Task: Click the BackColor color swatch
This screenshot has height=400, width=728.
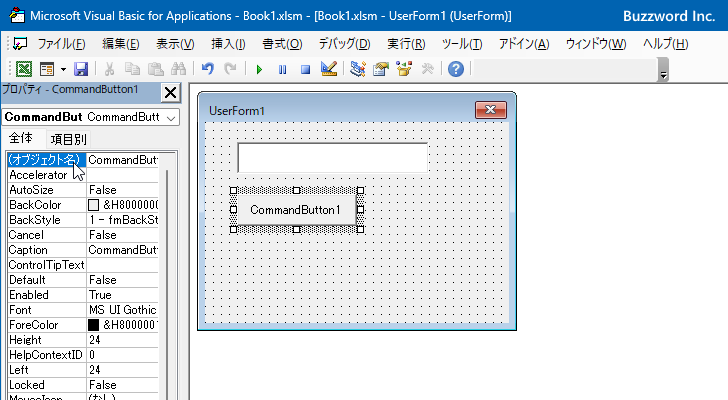Action: click(x=93, y=205)
